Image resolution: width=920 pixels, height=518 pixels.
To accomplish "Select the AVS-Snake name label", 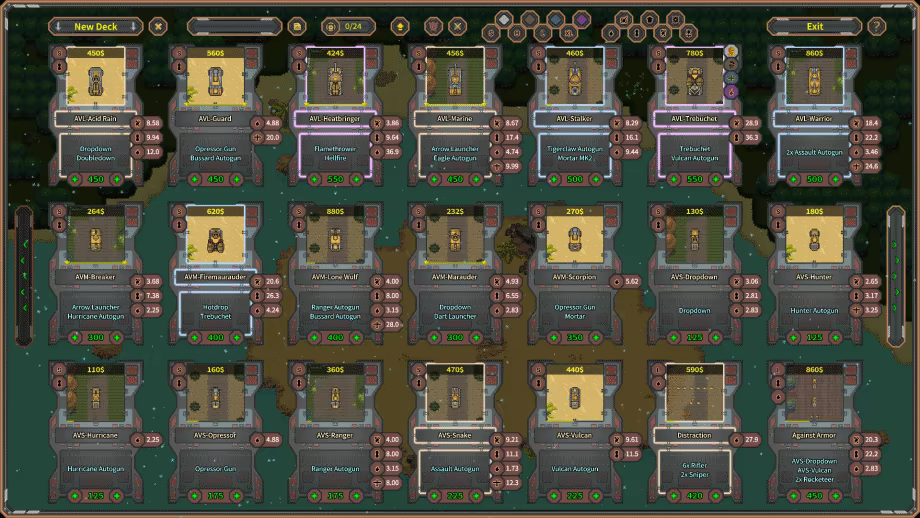I will click(x=455, y=435).
